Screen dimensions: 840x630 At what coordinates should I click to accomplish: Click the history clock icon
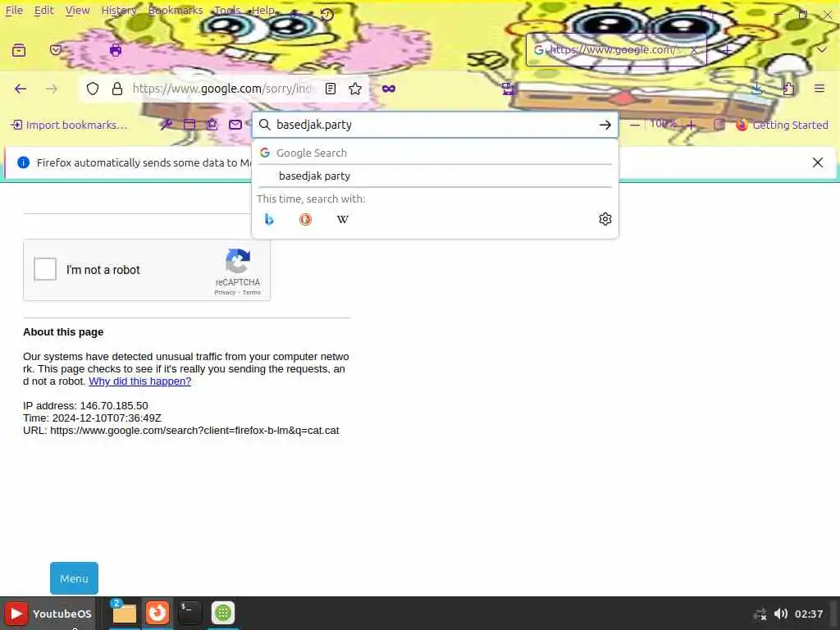tap(326, 15)
